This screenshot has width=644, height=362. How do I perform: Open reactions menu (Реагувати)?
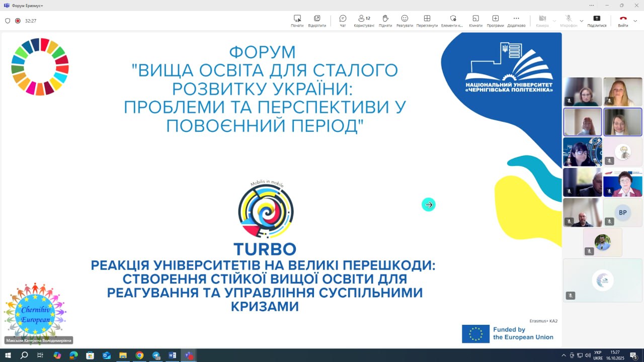click(405, 20)
